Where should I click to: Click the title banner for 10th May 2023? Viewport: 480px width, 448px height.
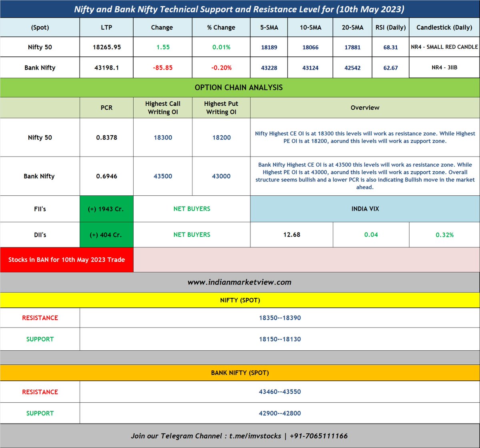coord(240,9)
